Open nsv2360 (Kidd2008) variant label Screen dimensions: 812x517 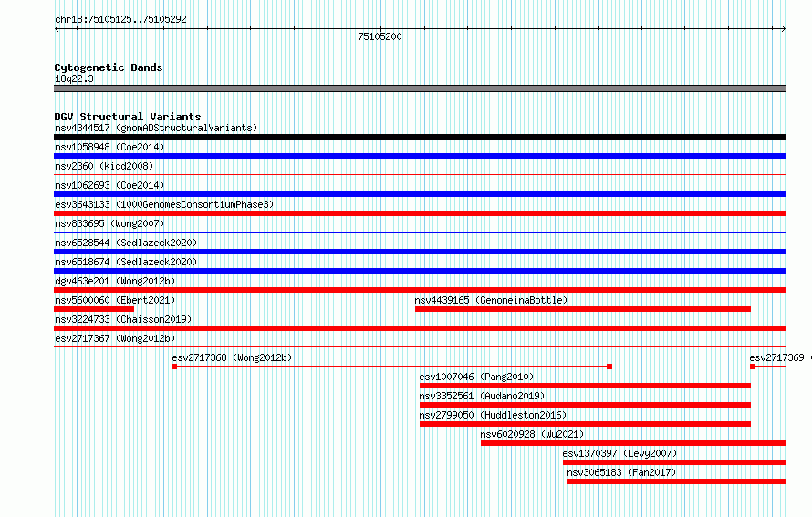[x=104, y=166]
